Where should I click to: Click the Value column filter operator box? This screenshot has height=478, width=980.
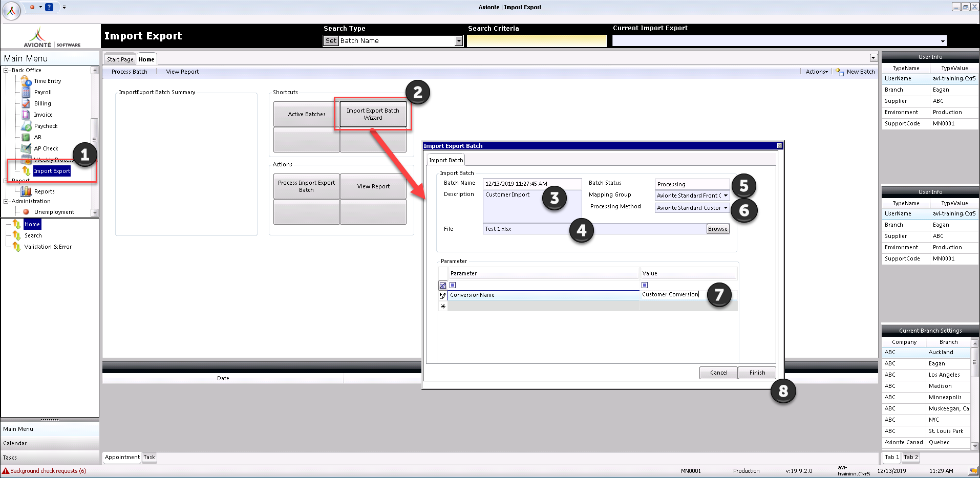(645, 285)
